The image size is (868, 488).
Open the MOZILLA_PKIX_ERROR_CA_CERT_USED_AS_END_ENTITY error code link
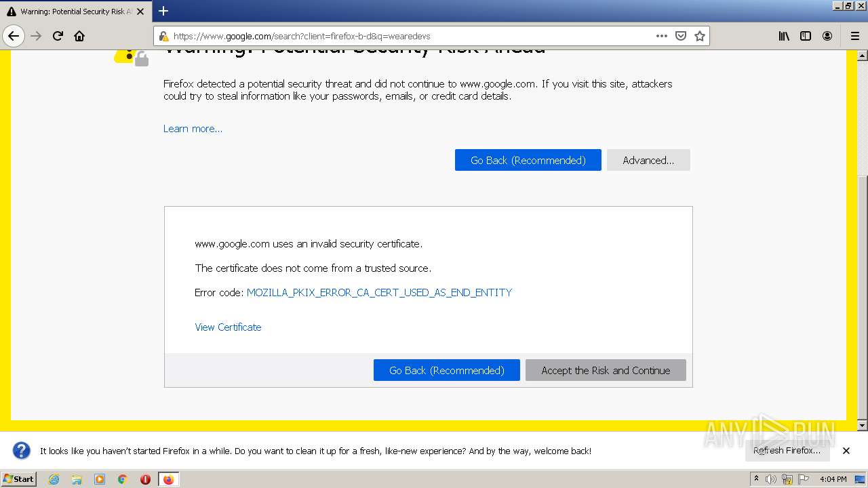pyautogui.click(x=379, y=293)
